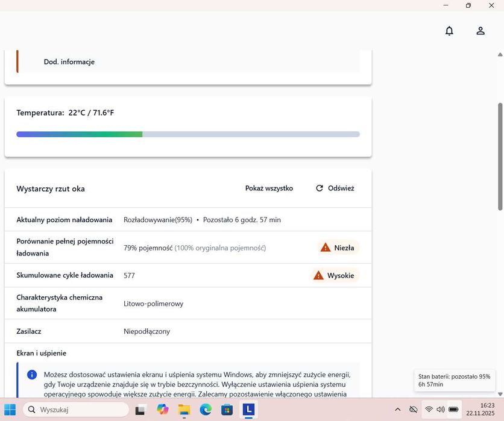
Task: Click Temperatura: 22°C / 71.6°F text
Action: point(65,113)
